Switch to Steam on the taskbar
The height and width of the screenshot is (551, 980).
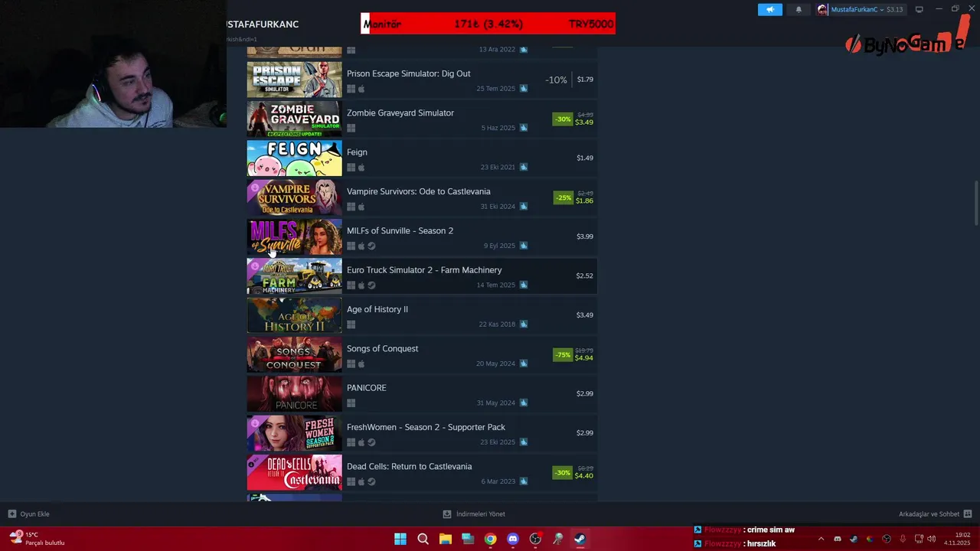(x=580, y=539)
